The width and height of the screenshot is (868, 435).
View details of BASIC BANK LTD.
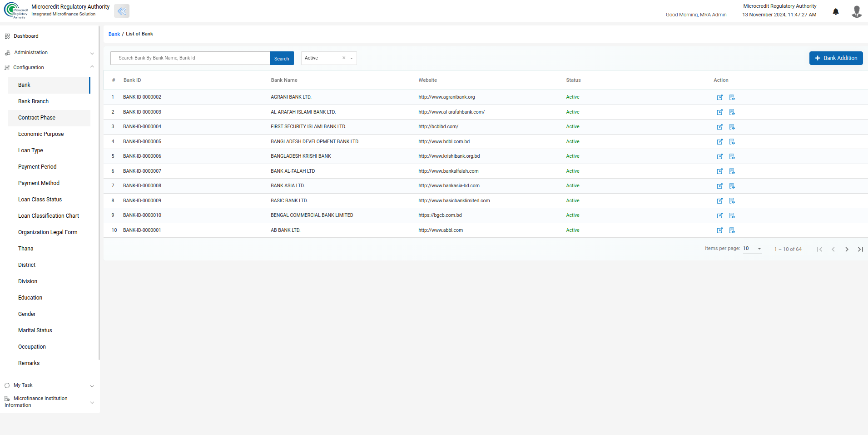[732, 201]
